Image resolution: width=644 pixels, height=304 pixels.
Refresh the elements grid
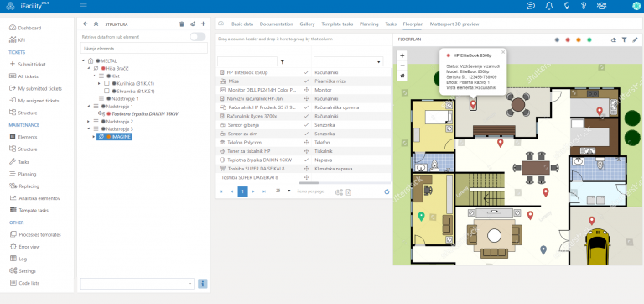(387, 191)
